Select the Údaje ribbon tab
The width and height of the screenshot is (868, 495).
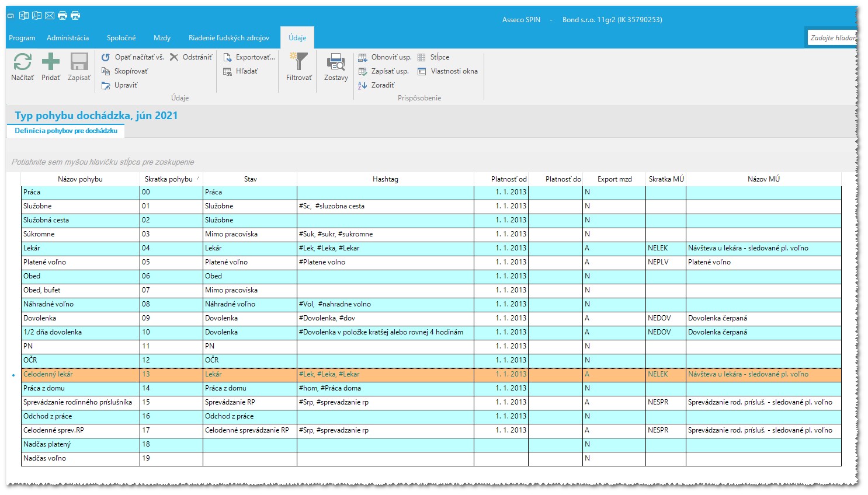click(x=297, y=38)
